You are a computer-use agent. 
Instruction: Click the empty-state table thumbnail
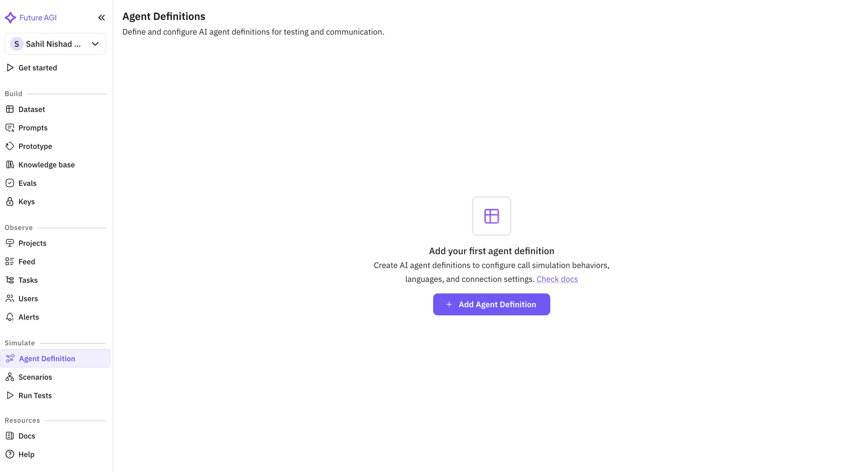tap(492, 216)
